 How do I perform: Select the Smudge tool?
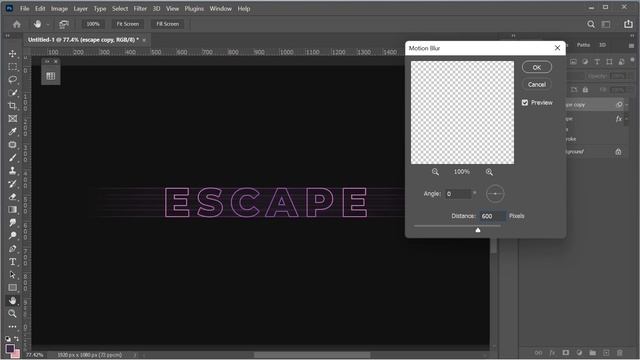tap(12, 222)
